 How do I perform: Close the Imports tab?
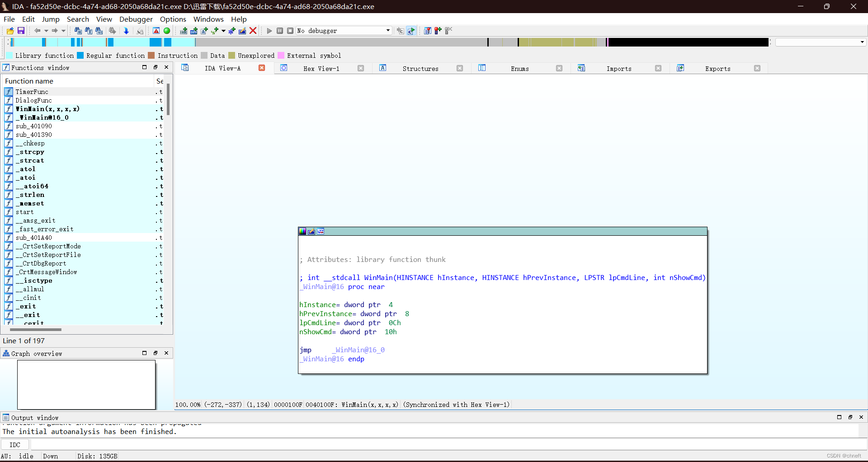click(x=658, y=68)
